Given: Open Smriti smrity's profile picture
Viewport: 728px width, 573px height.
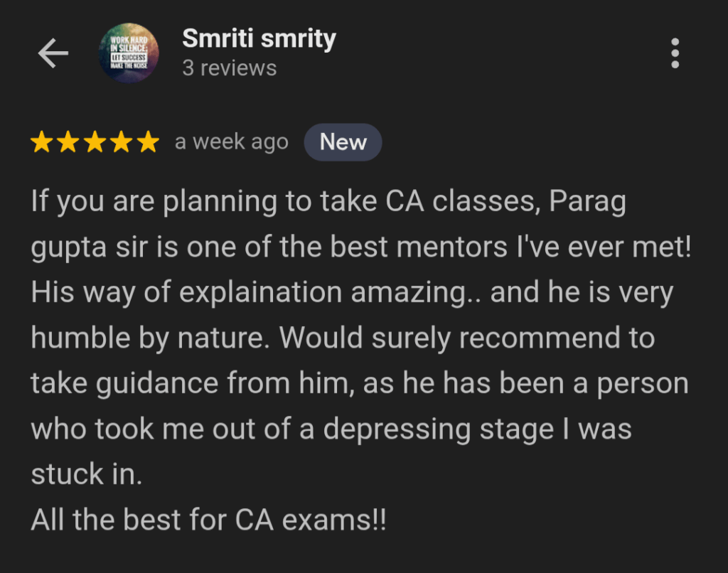Looking at the screenshot, I should click(129, 53).
